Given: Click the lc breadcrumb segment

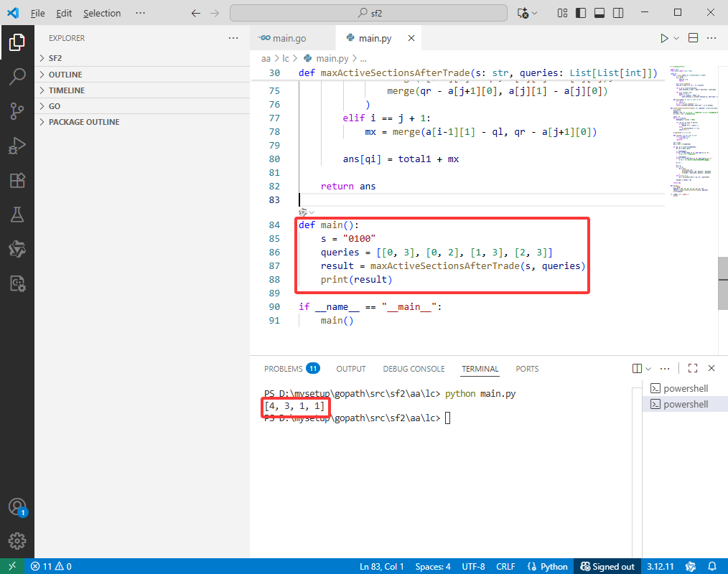Looking at the screenshot, I should [x=286, y=58].
